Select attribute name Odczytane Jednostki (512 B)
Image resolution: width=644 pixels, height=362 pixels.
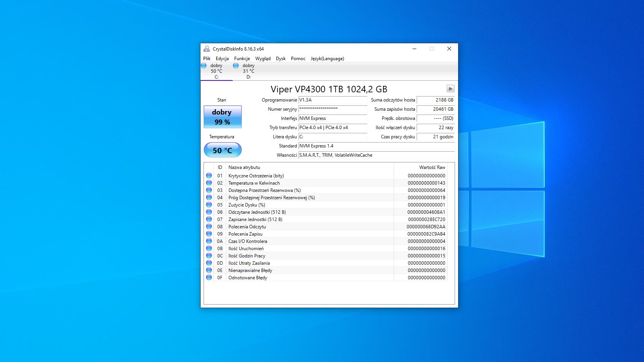click(x=257, y=212)
